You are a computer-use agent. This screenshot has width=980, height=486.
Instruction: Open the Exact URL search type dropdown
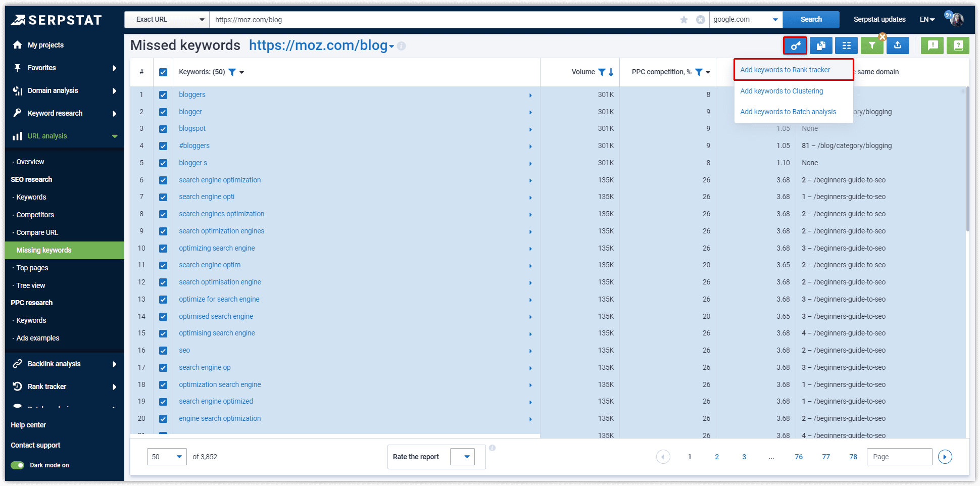(167, 20)
